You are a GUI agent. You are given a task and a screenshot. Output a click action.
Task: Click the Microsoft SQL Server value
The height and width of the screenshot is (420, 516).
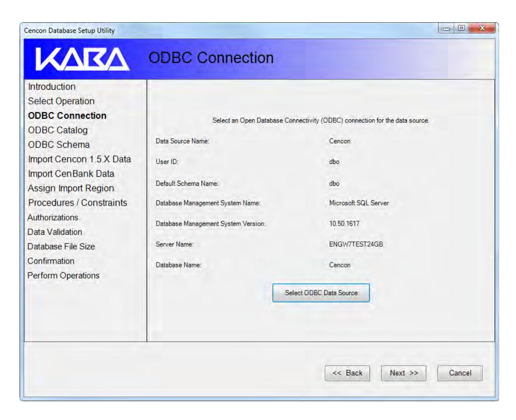click(359, 203)
